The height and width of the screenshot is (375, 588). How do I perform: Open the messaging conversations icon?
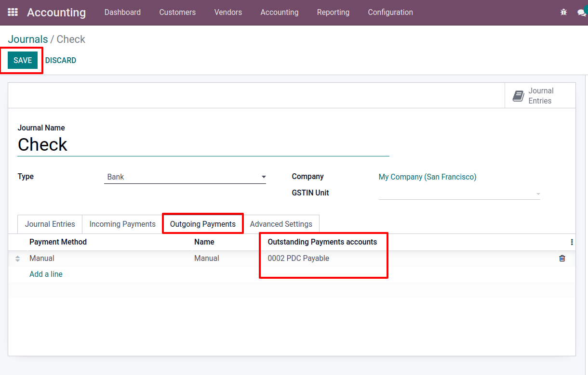tap(582, 12)
